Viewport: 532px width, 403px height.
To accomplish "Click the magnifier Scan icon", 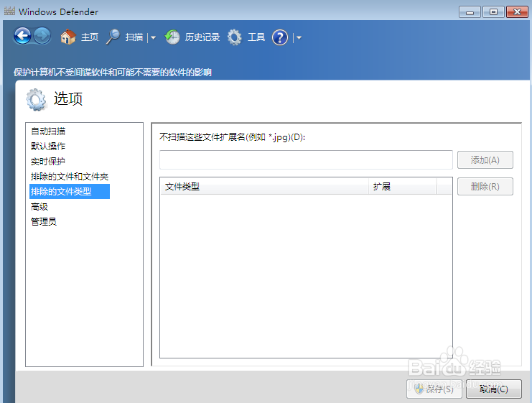I will 113,37.
